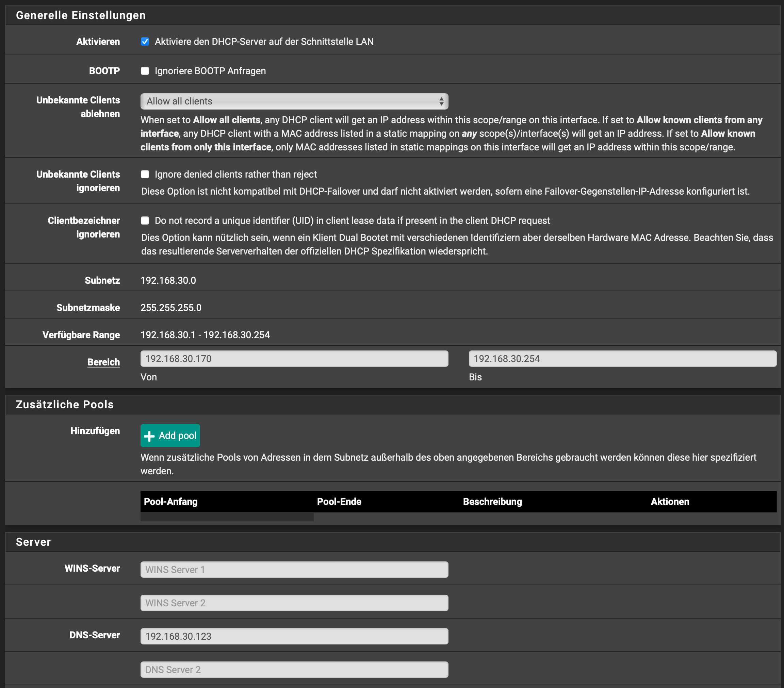Click the Von range field 192.168.30.170
The height and width of the screenshot is (688, 784).
pos(294,359)
